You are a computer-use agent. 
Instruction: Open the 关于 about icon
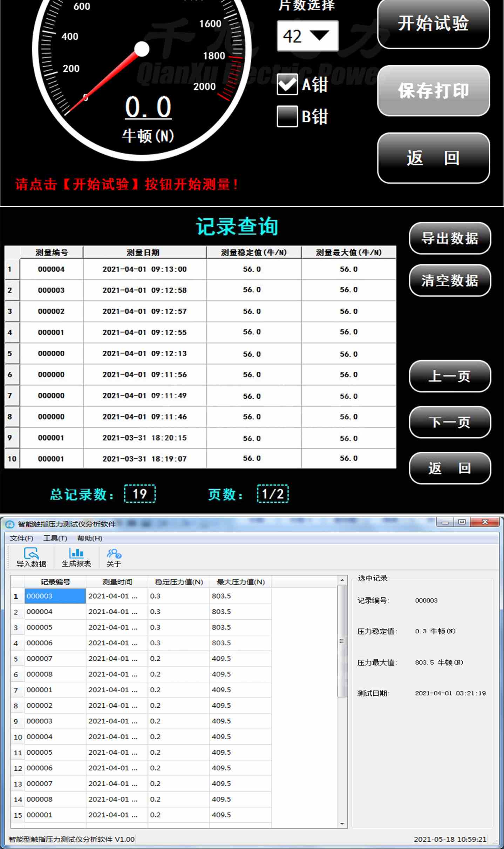coord(114,557)
